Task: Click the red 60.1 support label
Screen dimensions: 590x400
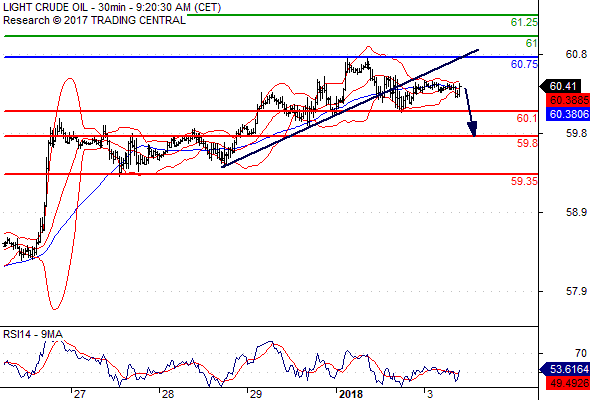Action: (527, 119)
